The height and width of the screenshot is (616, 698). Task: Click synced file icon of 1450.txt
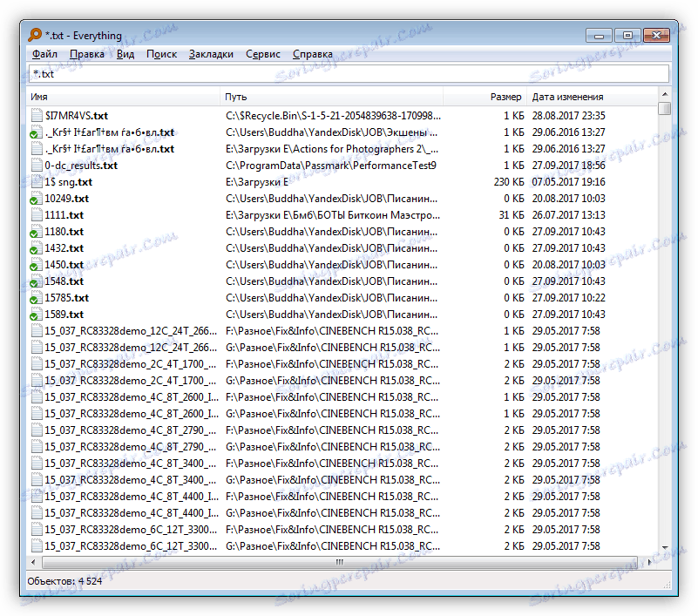click(35, 265)
